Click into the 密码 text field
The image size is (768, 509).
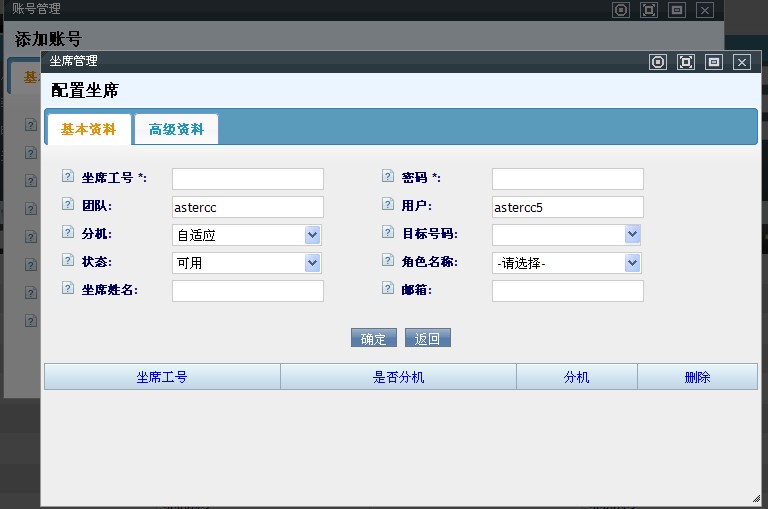(567, 179)
